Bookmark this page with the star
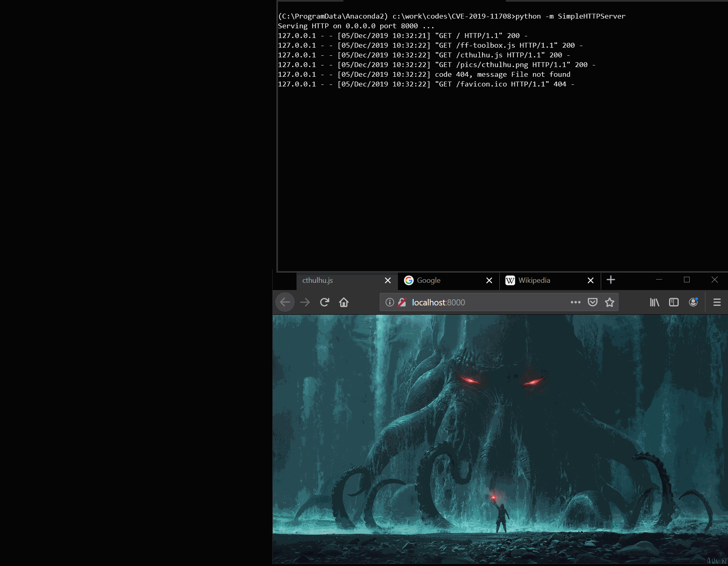Image resolution: width=728 pixels, height=566 pixels. [610, 302]
